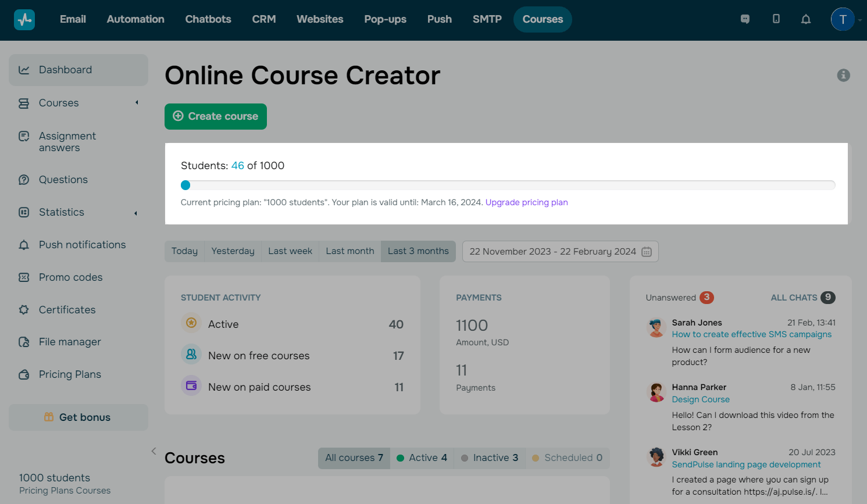The width and height of the screenshot is (867, 504).
Task: Collapse the sidebar with the chevron
Action: tap(154, 451)
